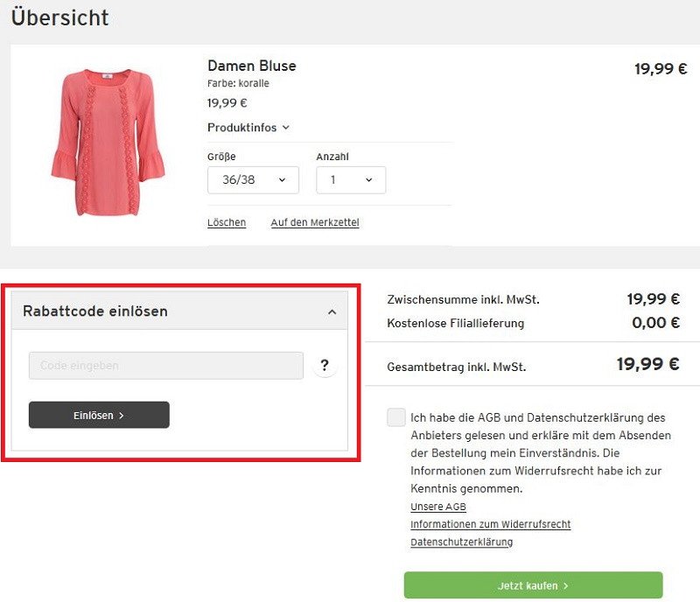Expand the Produktinfos section

(248, 128)
